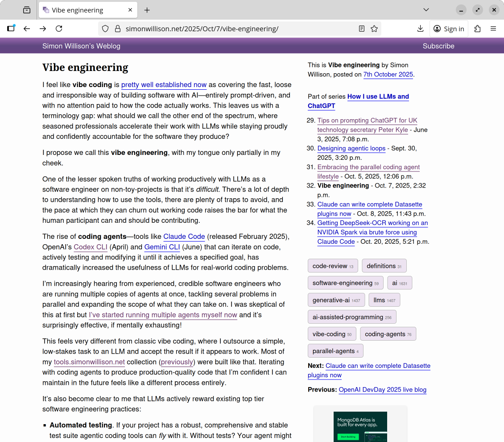Open the Downloads panel
This screenshot has width=504, height=442.
[420, 28]
